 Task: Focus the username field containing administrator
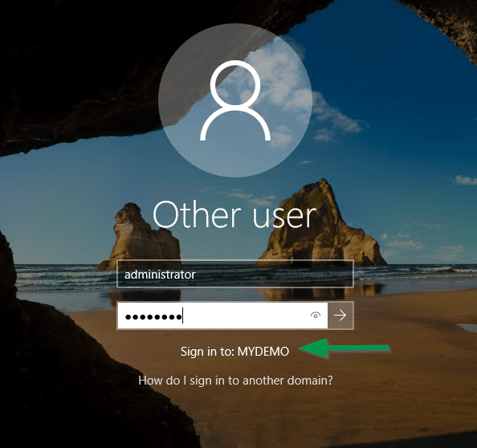coord(235,274)
